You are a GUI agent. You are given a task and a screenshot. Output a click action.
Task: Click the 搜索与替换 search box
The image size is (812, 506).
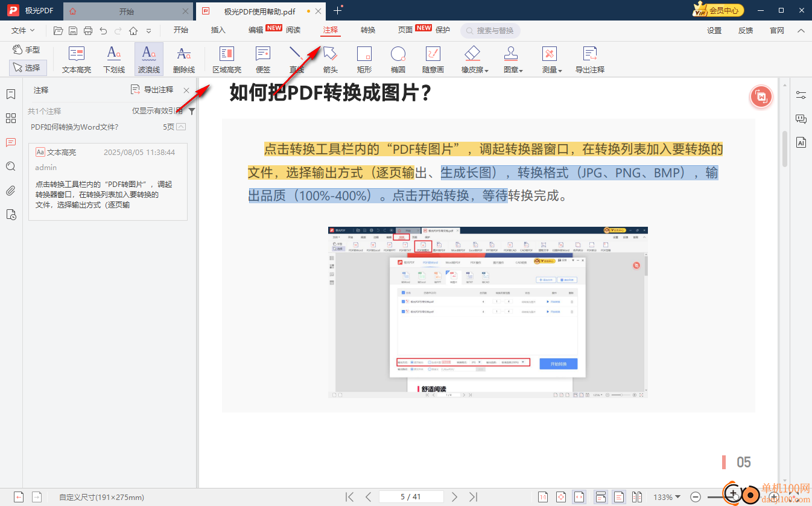point(490,30)
